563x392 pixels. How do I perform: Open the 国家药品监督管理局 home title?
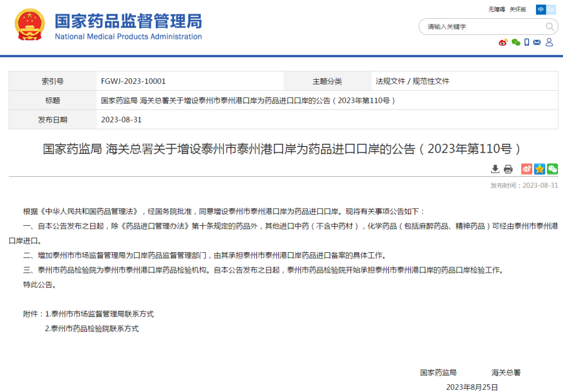(x=128, y=21)
